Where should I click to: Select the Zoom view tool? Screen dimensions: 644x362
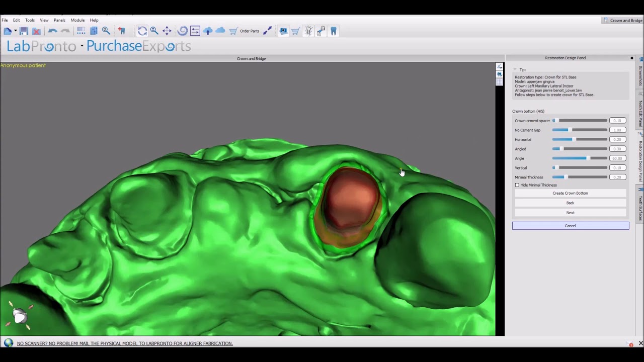(x=154, y=31)
